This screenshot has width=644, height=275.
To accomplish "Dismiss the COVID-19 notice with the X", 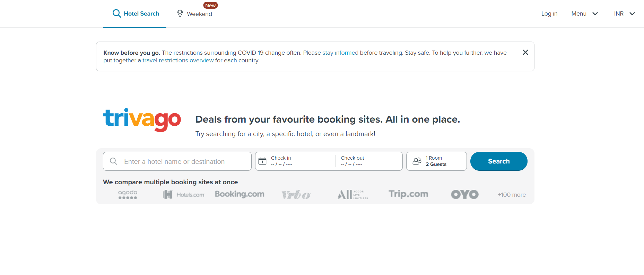I will click(x=525, y=52).
